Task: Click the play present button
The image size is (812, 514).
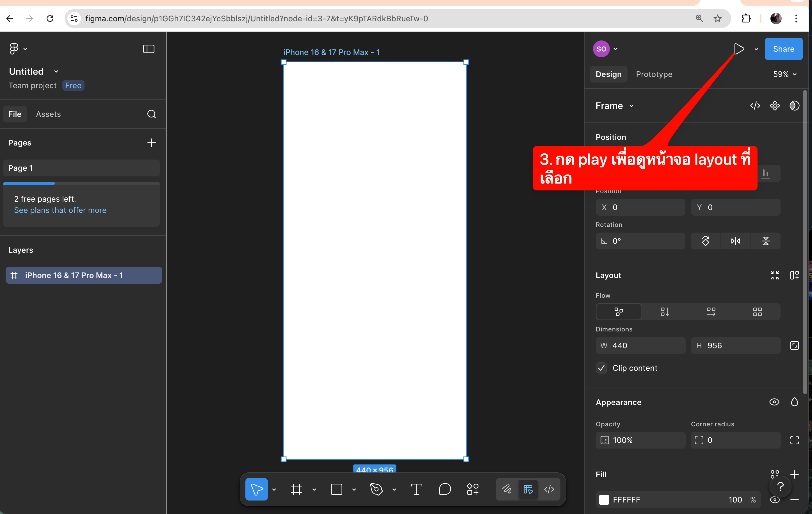Action: [738, 49]
